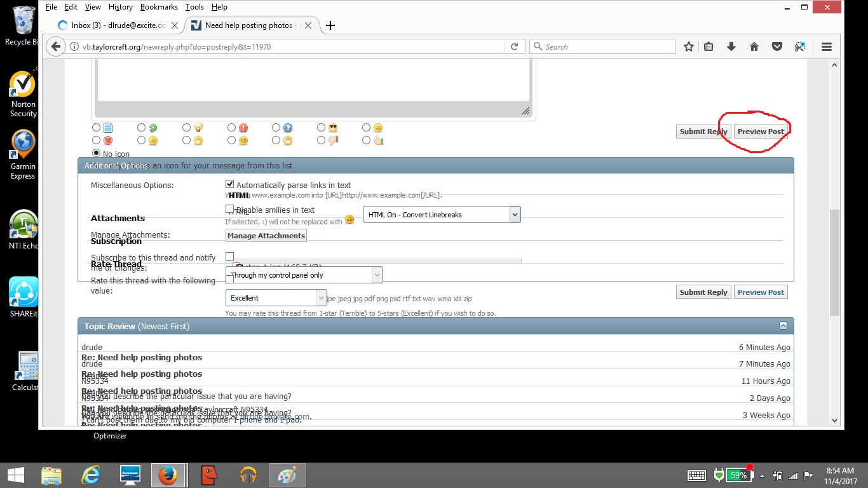The width and height of the screenshot is (868, 488).
Task: Switch to Firefox on the taskbar
Action: (x=168, y=475)
